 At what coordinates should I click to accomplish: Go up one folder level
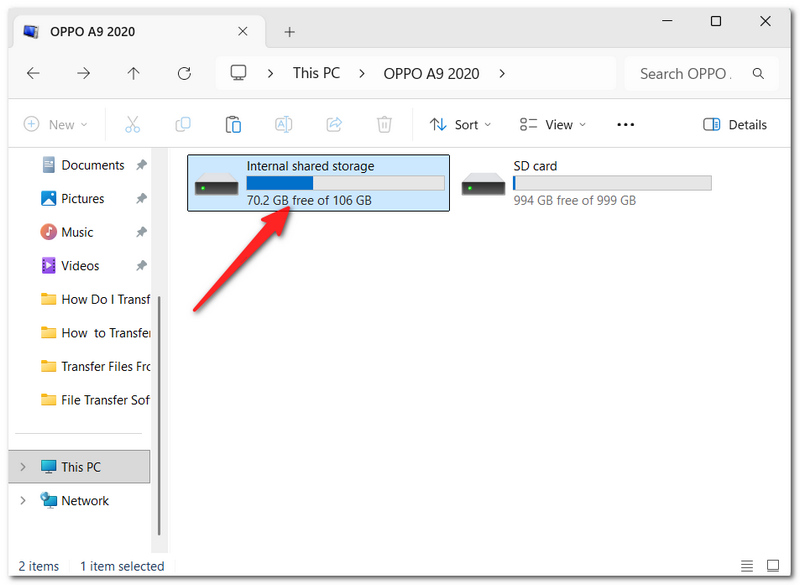pos(133,73)
